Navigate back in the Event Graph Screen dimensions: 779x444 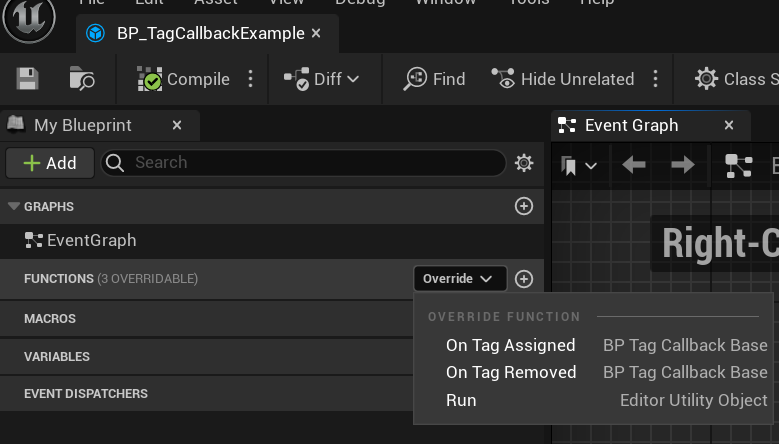pos(633,165)
